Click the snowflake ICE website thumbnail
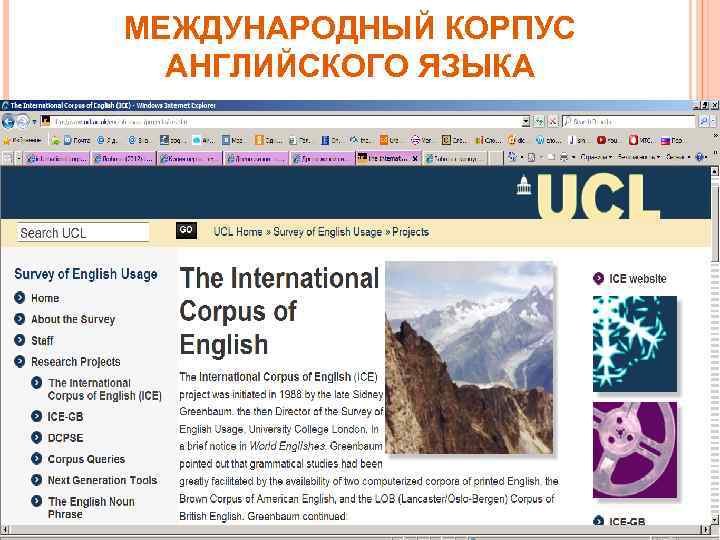This screenshot has height=540, width=720. point(635,344)
